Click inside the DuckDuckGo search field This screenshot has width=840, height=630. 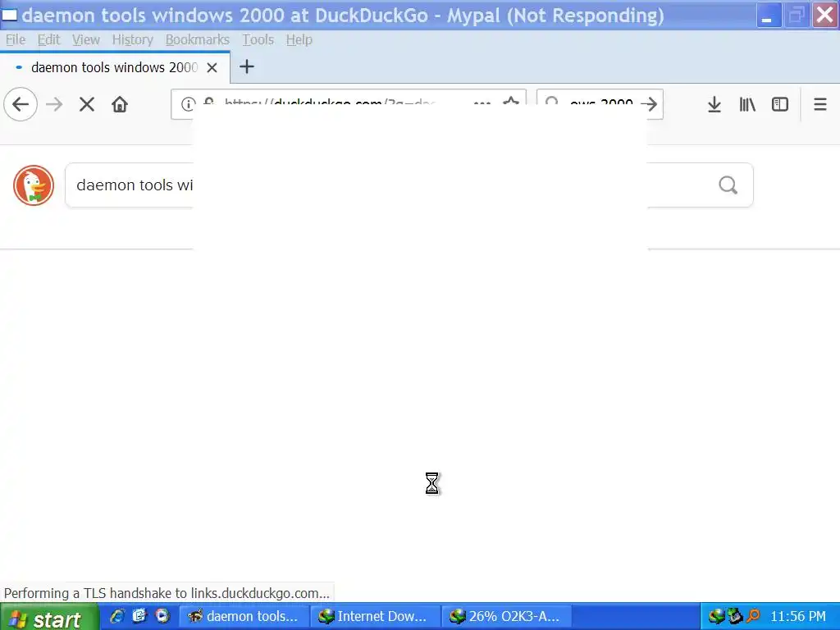click(409, 185)
